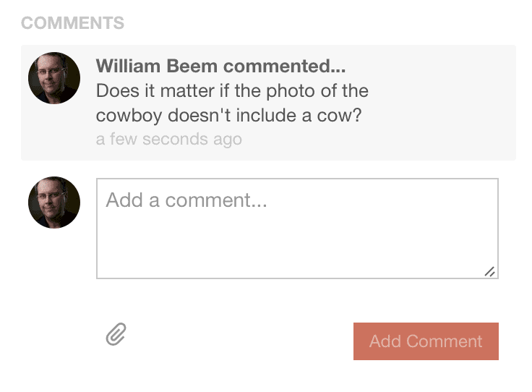Click the word 'seconds' in the timestamp
Screen dimensions: 532x392
pos(175,139)
